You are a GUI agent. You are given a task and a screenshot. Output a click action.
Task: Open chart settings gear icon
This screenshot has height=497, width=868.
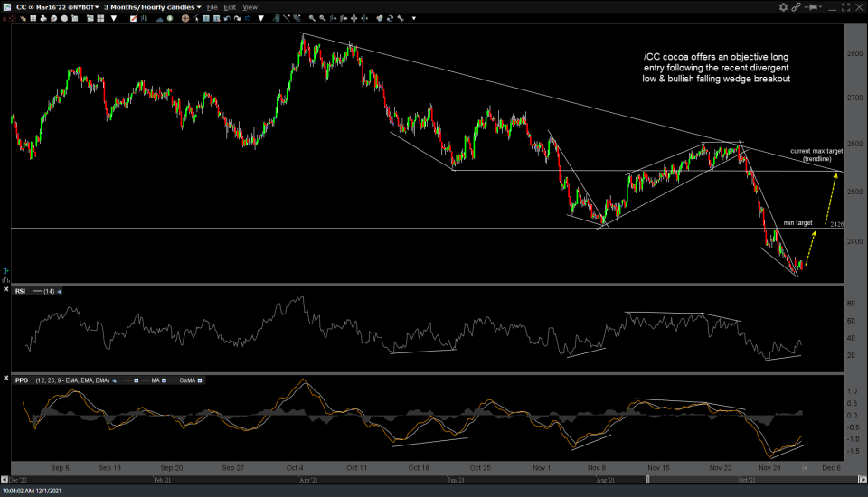coord(783,6)
